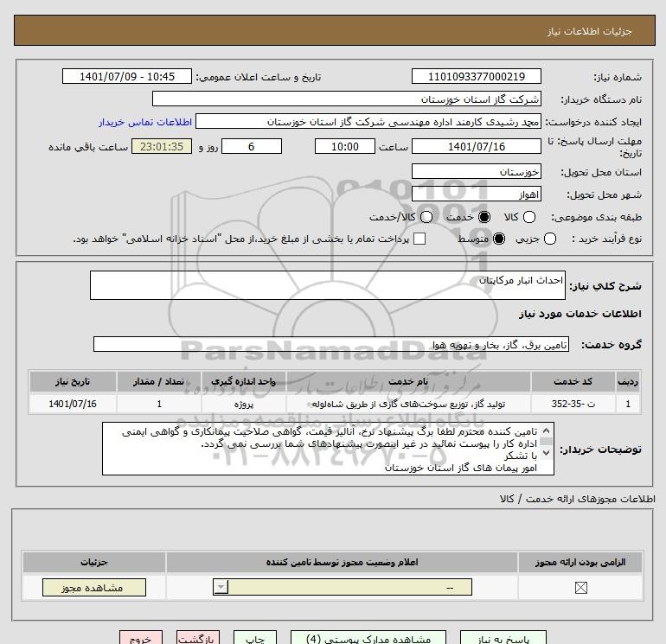Select the خدمت radio button
The width and height of the screenshot is (666, 644).
tap(483, 217)
